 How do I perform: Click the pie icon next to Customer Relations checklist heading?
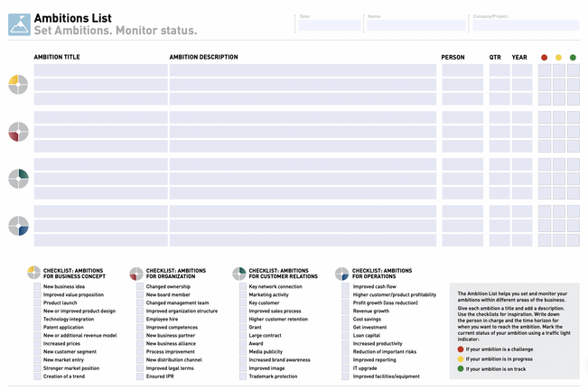click(239, 273)
